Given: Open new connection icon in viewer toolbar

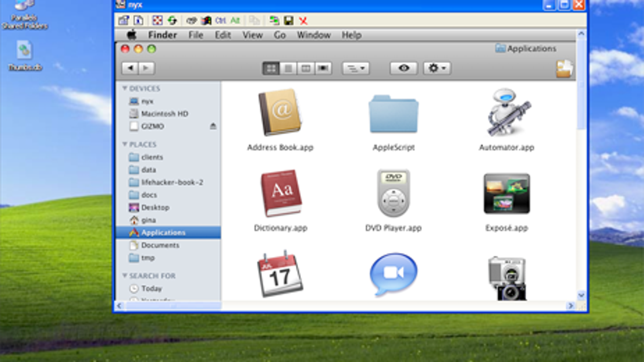Looking at the screenshot, I should 275,20.
